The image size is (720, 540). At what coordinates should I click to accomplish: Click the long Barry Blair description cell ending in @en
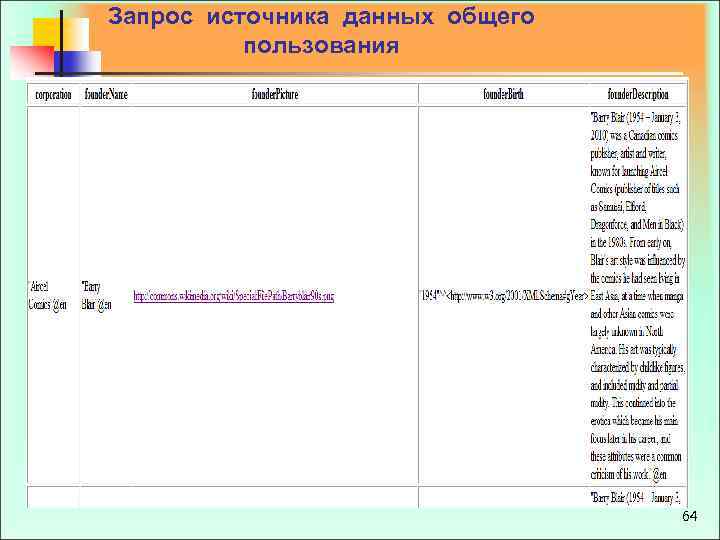tap(638, 296)
